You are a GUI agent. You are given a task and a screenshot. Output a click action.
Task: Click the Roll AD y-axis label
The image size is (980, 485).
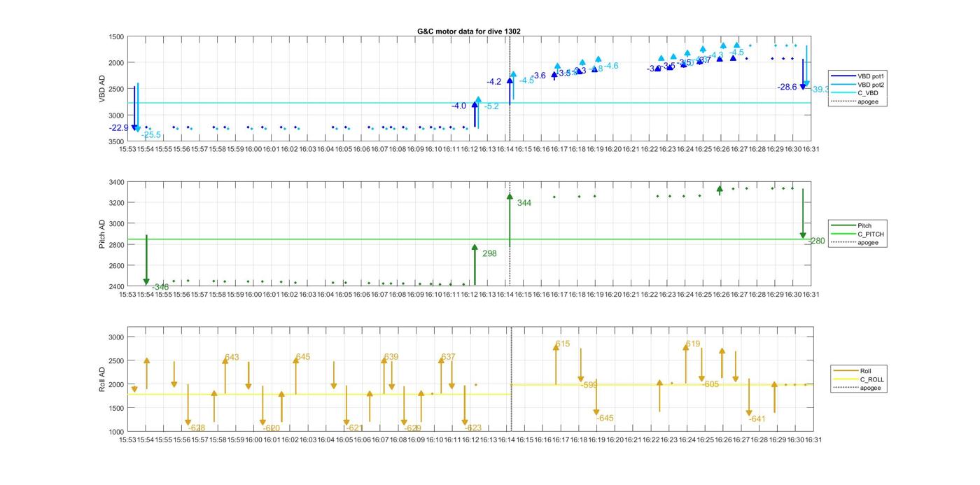pos(102,379)
